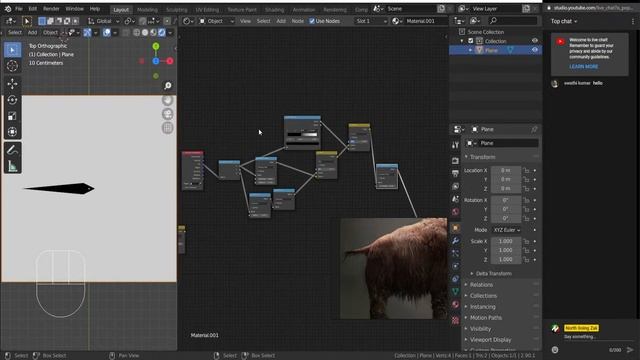This screenshot has height=360, width=640.
Task: Click the ColorRamp gradient bar in node
Action: (302, 134)
